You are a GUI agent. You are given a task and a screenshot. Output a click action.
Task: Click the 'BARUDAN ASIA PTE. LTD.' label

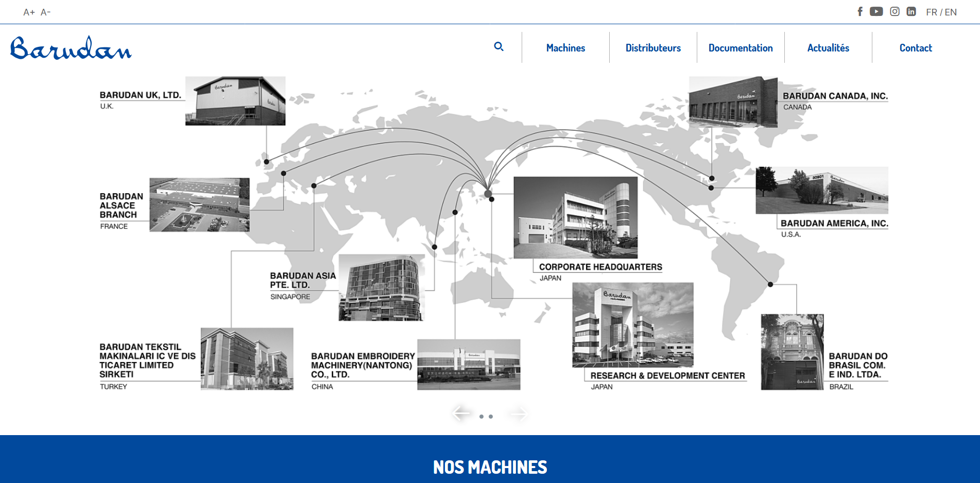303,281
